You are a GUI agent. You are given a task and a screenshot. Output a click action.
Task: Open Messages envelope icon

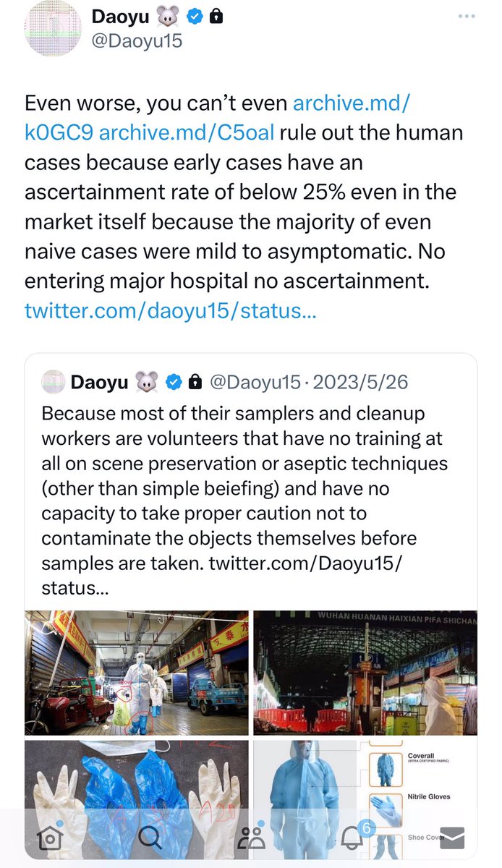coord(453,838)
